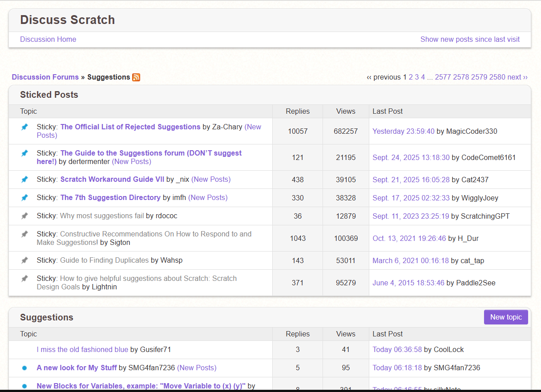The image size is (541, 392).
Task: Open last post Oct. 13, 2021 19:26:46
Action: click(409, 238)
